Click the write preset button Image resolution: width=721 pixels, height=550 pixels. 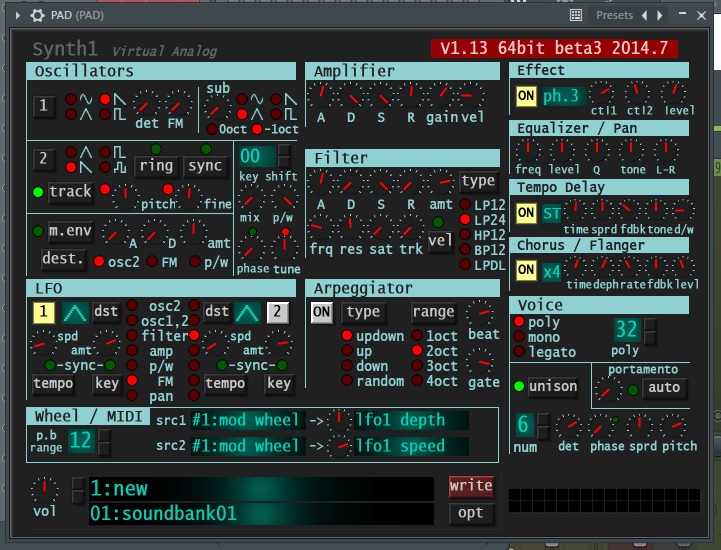coord(471,486)
